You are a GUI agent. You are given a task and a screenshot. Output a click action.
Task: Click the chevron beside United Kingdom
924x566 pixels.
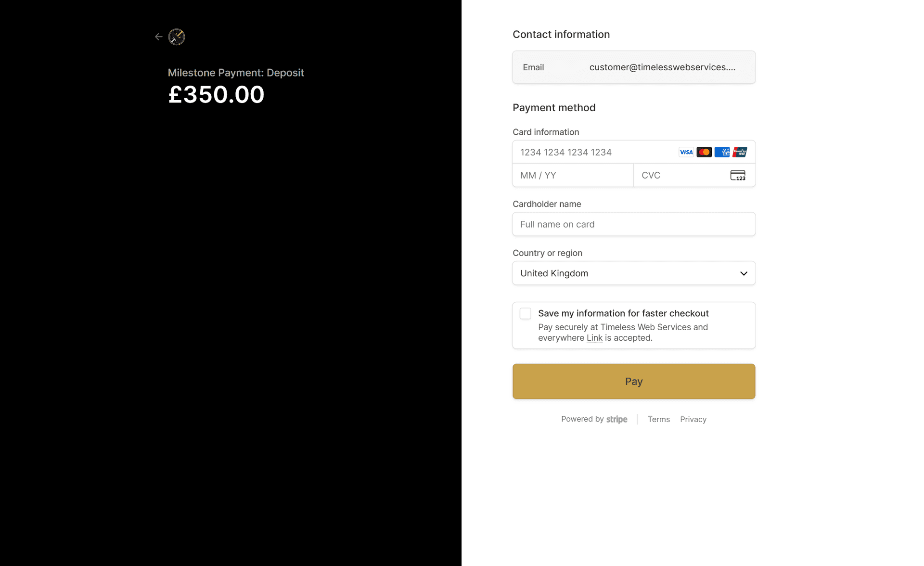744,273
